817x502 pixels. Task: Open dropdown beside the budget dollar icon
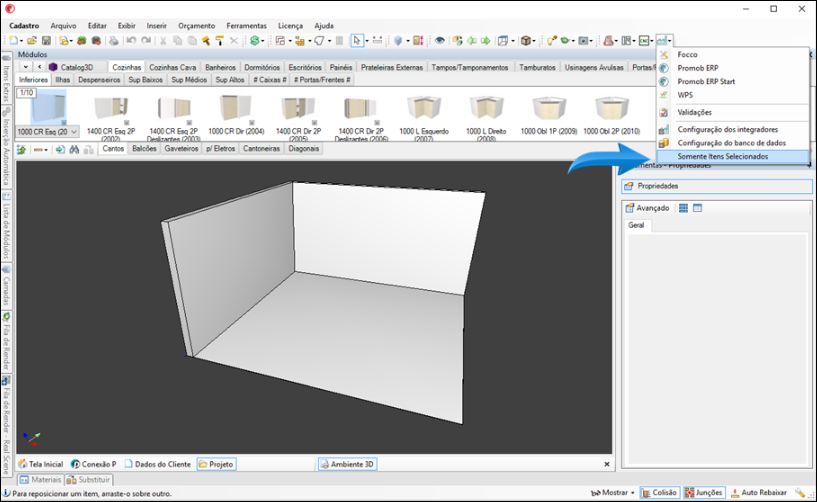coord(262,41)
